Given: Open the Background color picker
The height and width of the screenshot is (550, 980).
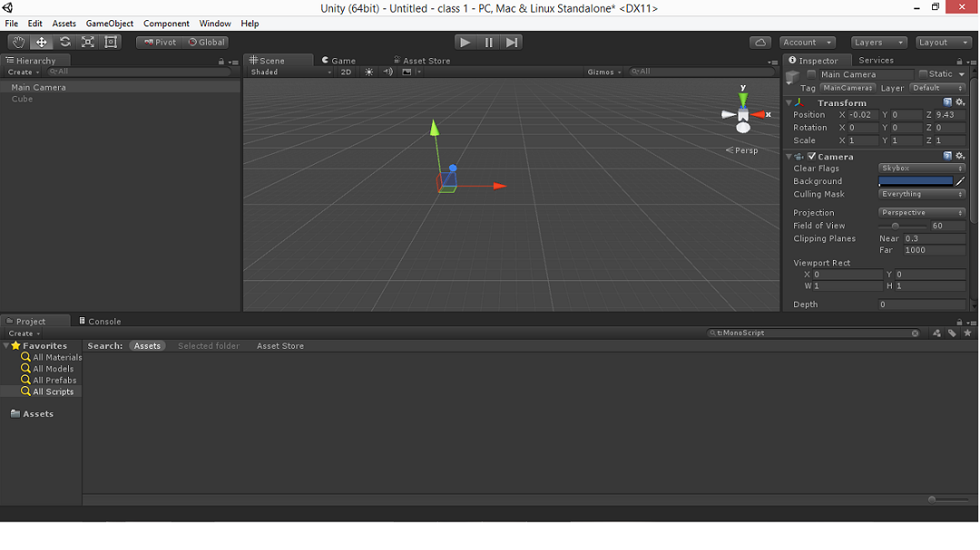Looking at the screenshot, I should 916,181.
